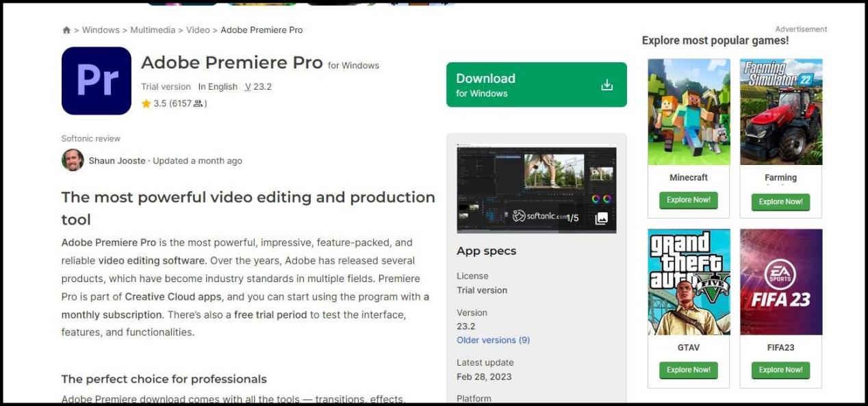Click the yellow rating star
Screen dimensions: 868x406
coord(146,104)
